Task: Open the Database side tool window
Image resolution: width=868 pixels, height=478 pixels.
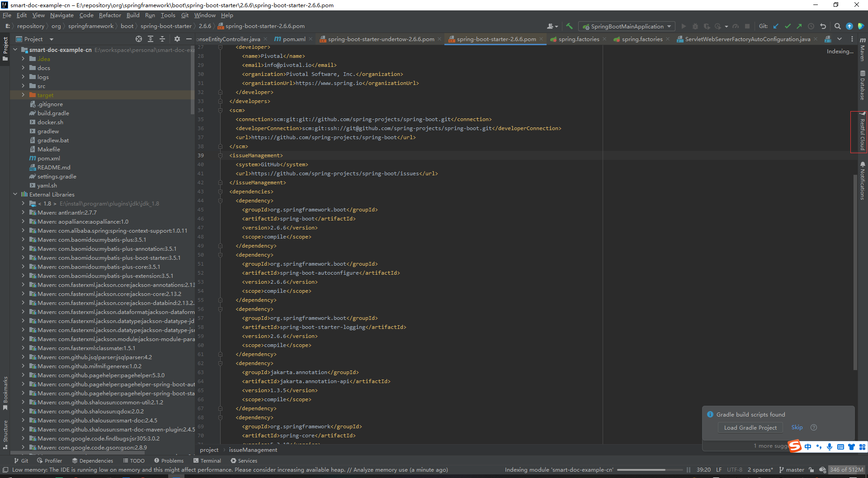Action: coord(863,86)
